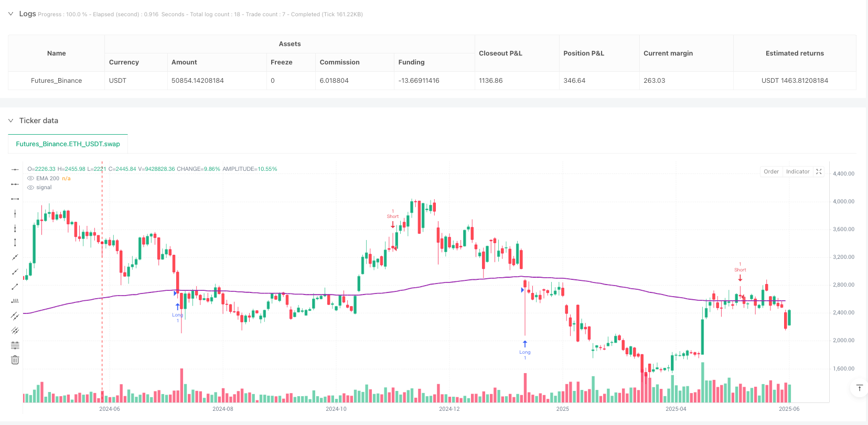
Task: Collapse the Logs section
Action: (11, 14)
